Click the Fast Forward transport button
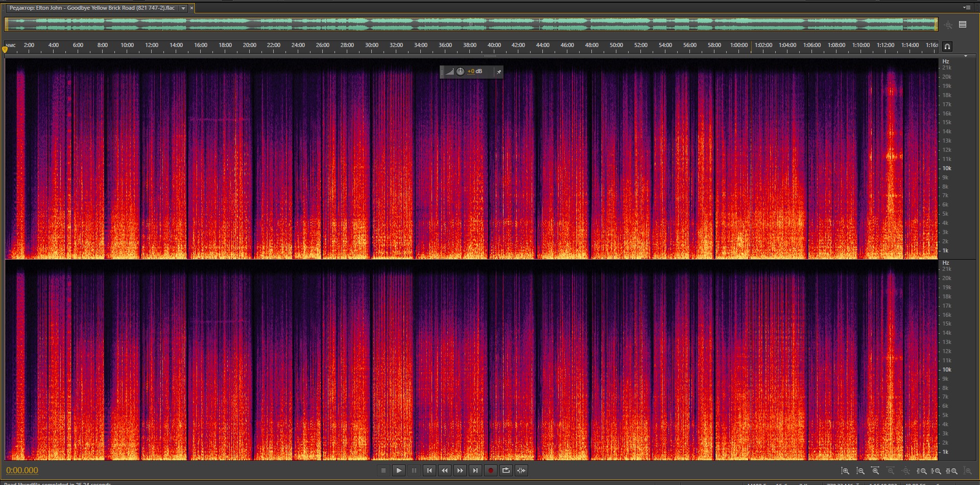 [x=460, y=471]
